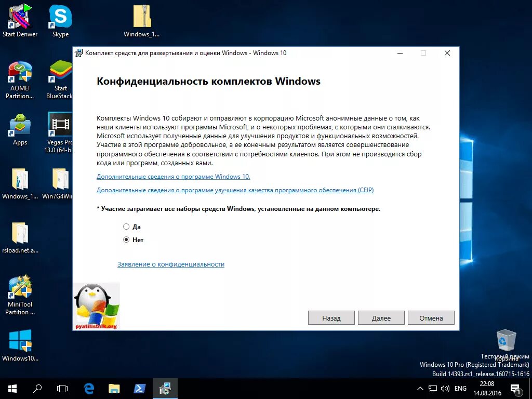This screenshot has width=532, height=399.
Task: Open the Windows Start menu
Action: tap(12, 389)
